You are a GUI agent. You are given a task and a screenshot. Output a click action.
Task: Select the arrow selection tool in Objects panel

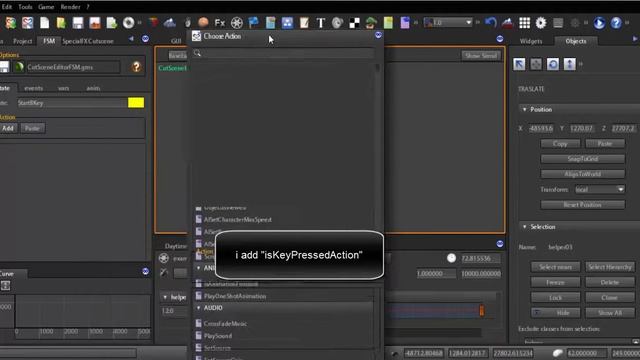(519, 64)
